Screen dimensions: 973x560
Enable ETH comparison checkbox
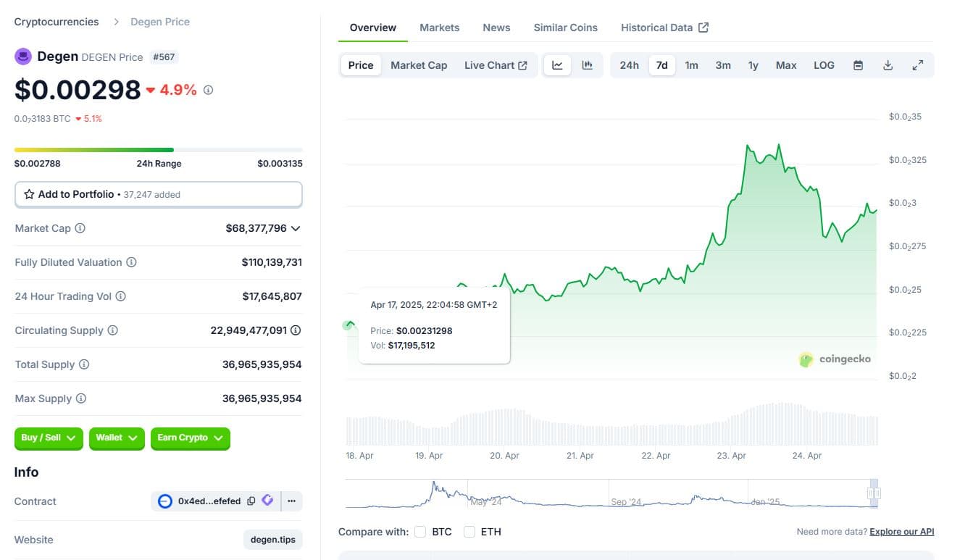[469, 532]
